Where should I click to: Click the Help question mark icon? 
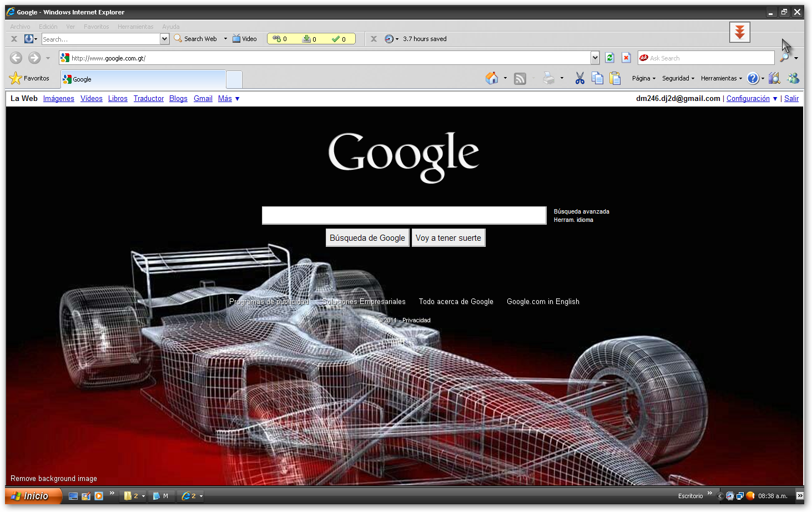point(753,78)
